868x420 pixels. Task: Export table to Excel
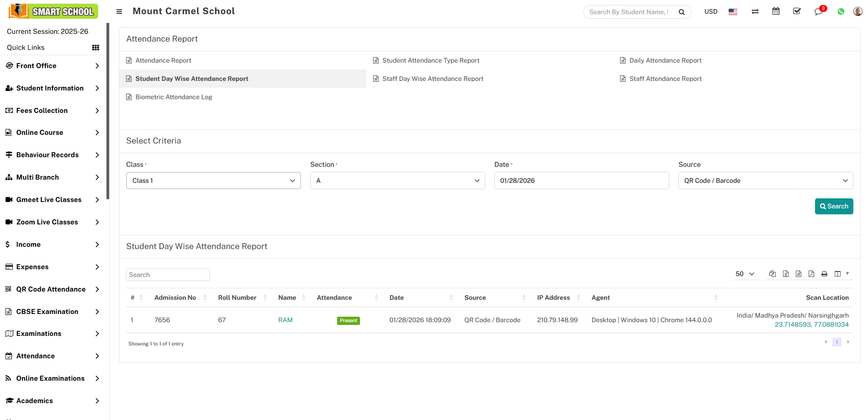pos(786,274)
